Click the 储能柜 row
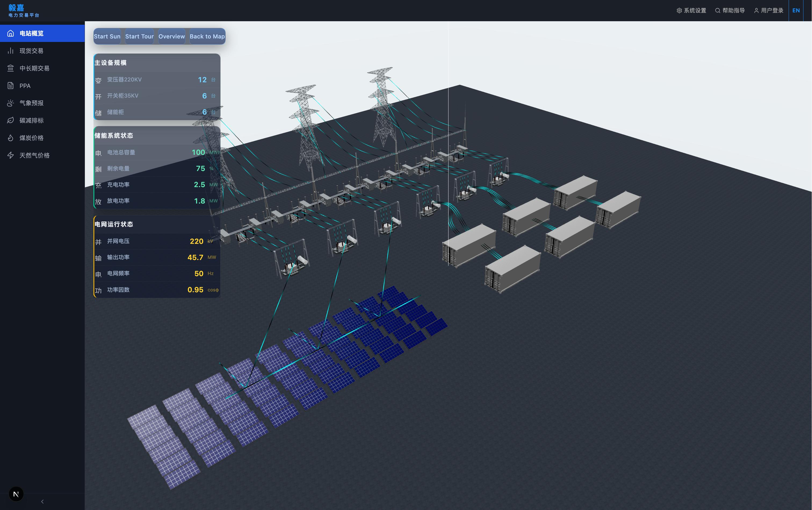The image size is (812, 510). (157, 112)
